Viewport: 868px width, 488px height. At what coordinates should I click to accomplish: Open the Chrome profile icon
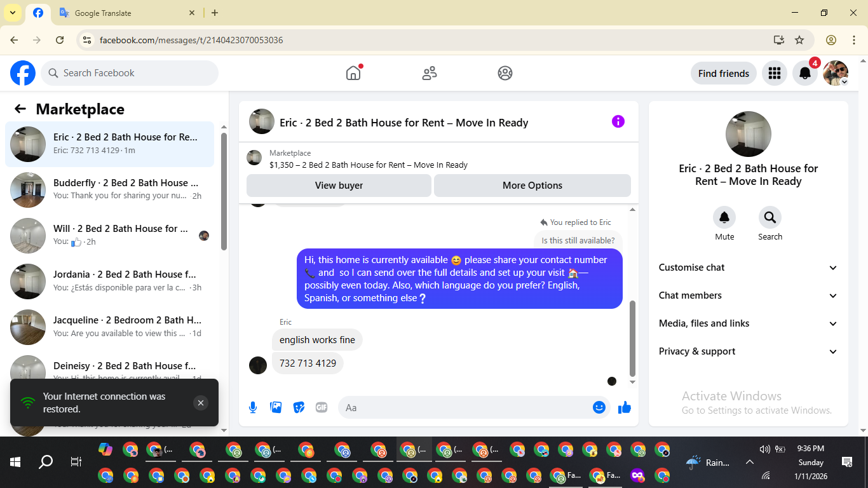pos(831,40)
